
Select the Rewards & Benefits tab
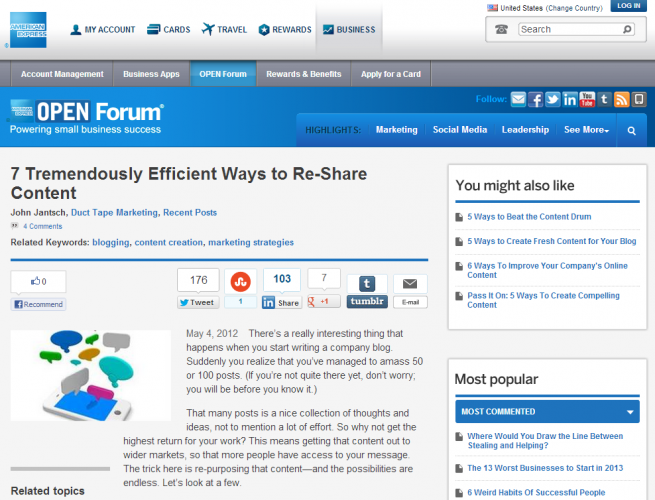coord(303,74)
